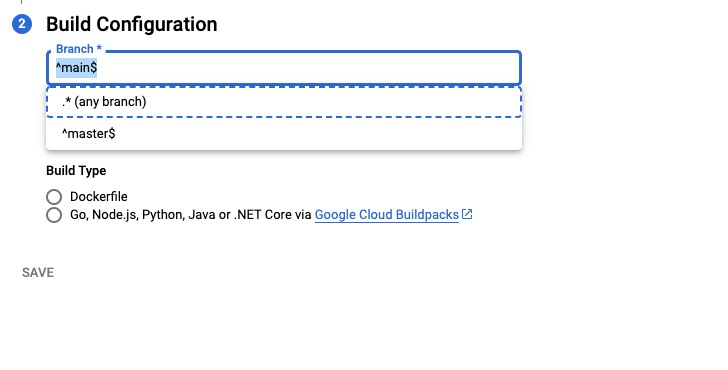Click the Build Configuration step heading
Viewport: 728px width, 370px height.
point(131,24)
